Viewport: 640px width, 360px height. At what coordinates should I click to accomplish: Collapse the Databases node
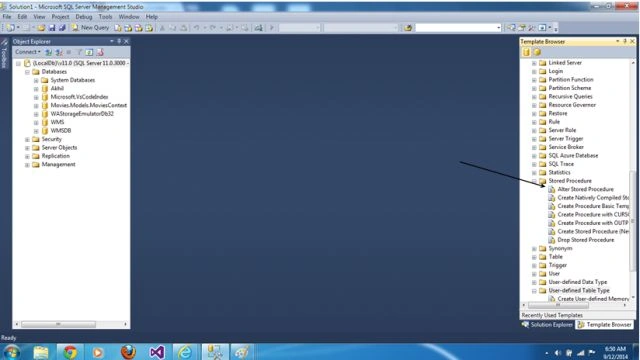27,72
